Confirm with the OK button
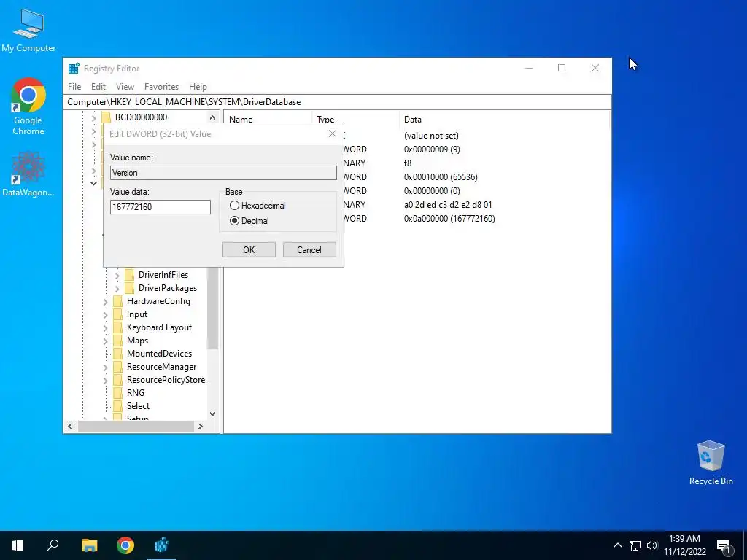This screenshot has width=747, height=560. click(249, 250)
